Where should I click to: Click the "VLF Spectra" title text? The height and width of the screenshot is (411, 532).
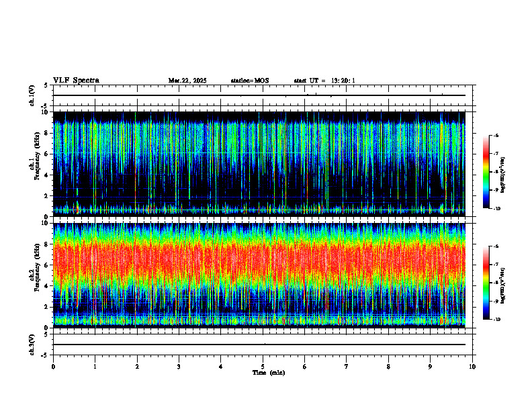76,81
